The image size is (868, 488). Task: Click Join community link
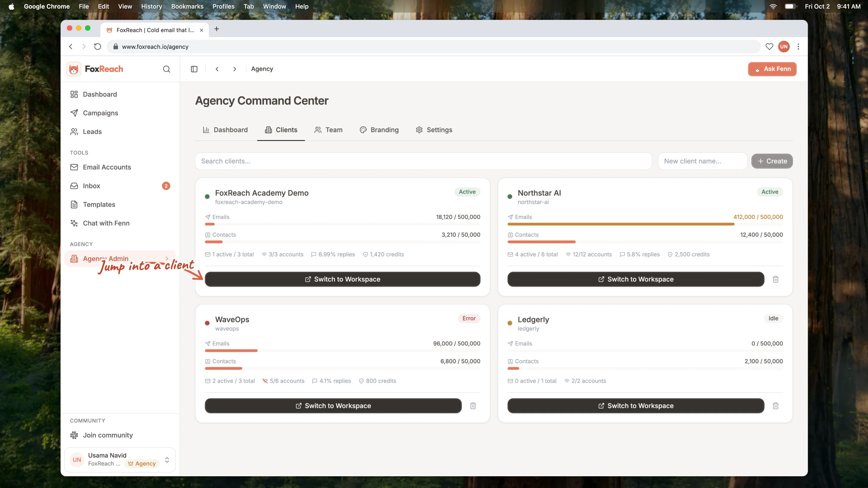coord(120,435)
